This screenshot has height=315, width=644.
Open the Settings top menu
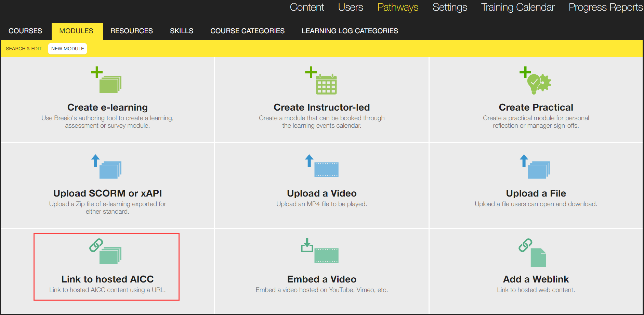point(450,7)
